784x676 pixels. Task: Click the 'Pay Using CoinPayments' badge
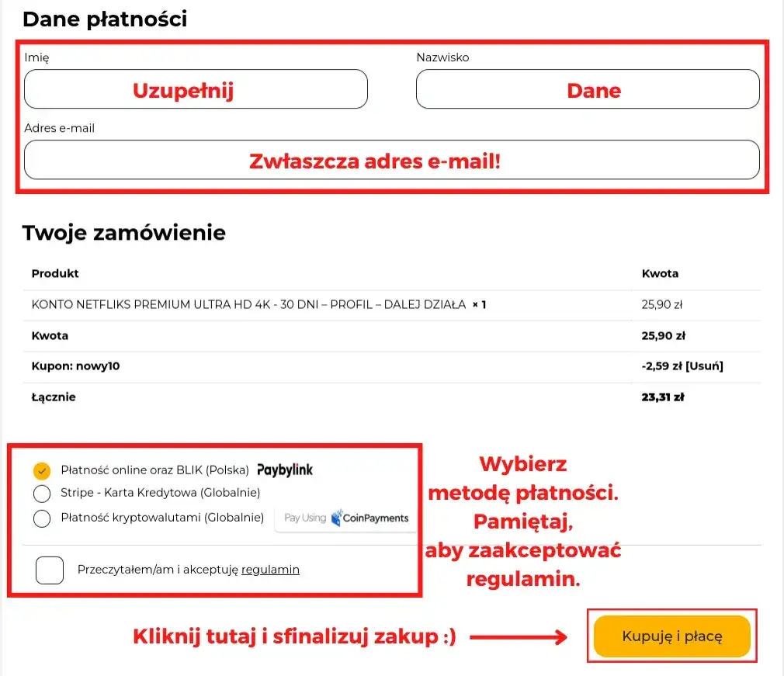tap(345, 518)
